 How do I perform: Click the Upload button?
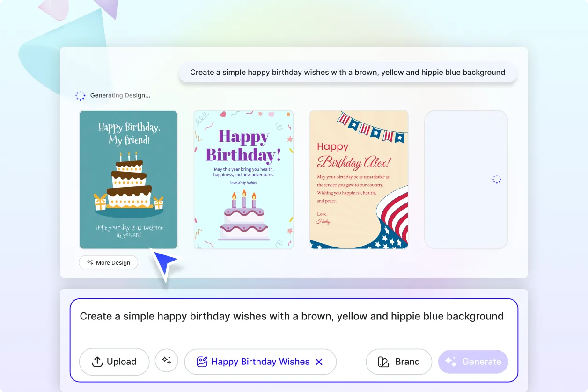click(114, 362)
